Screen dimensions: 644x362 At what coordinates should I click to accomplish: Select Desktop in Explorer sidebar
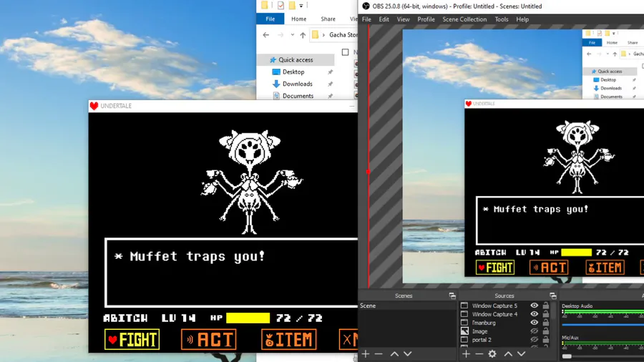pos(293,72)
